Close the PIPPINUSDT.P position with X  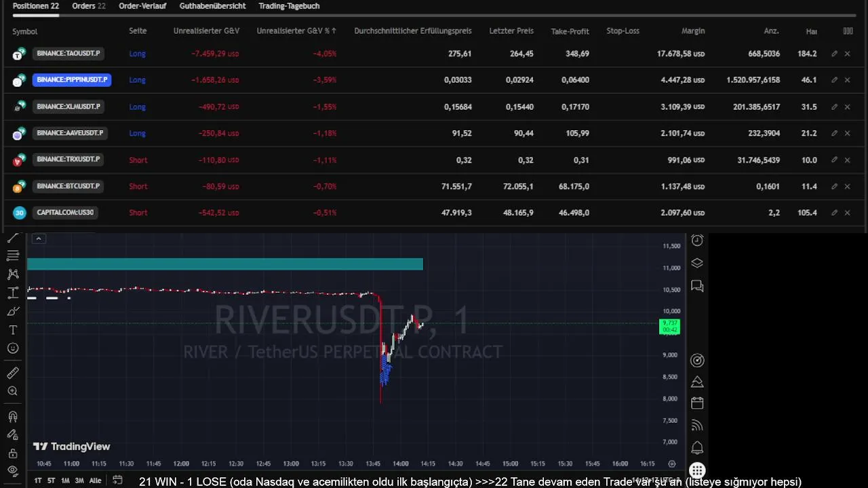[848, 80]
